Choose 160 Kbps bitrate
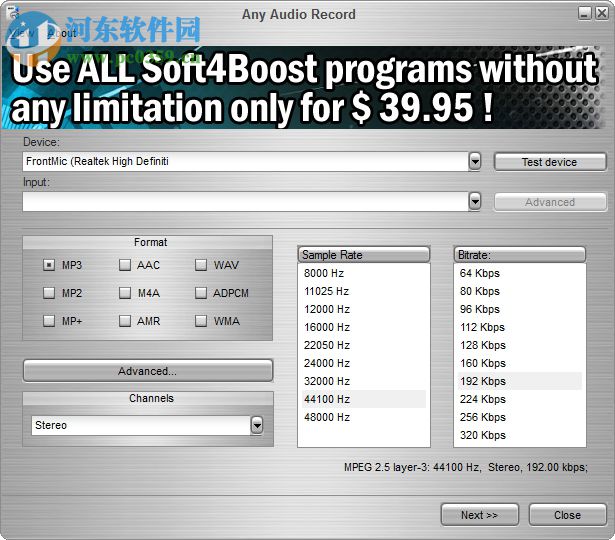Viewport: 615px width, 540px height. pos(519,363)
